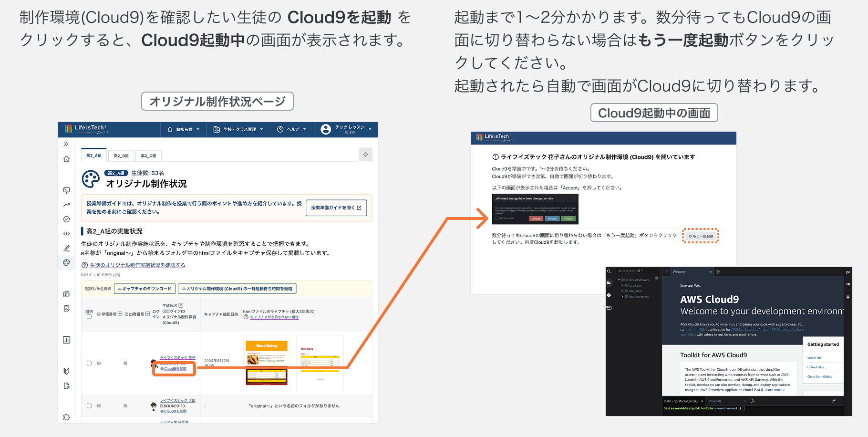Check the checkbox for ライフイズテック 花子 row
The width and height of the screenshot is (868, 437).
(x=89, y=363)
